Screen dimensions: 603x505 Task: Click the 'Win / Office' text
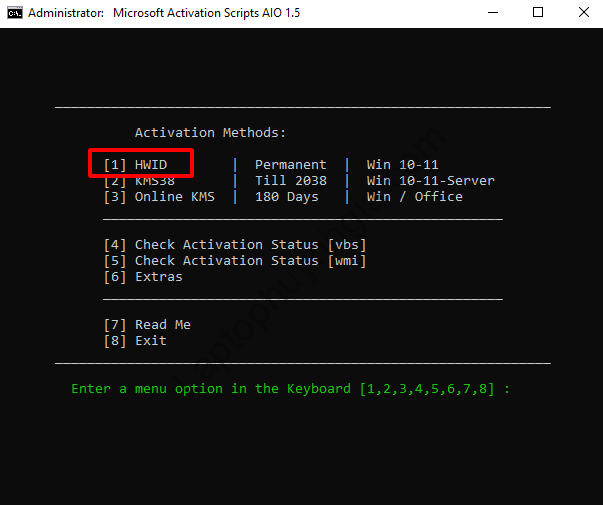point(415,197)
